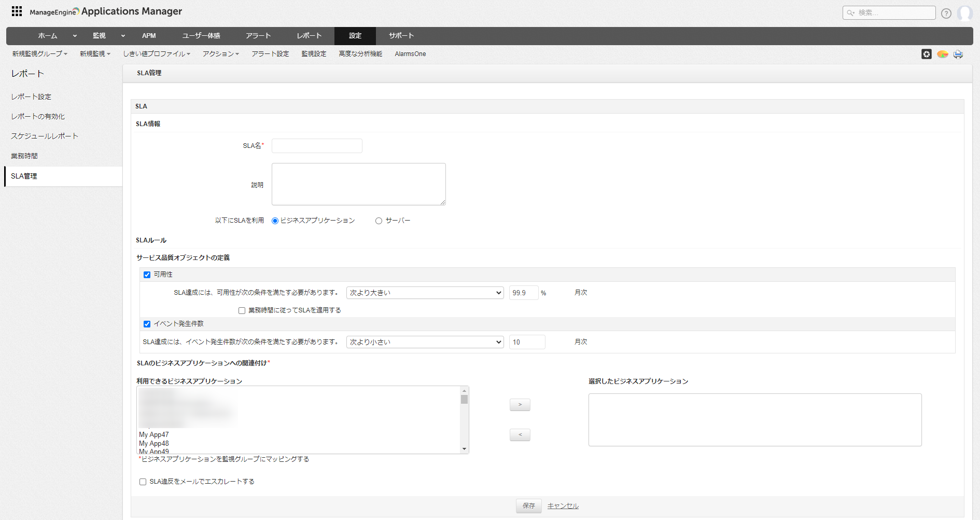
Task: Switch to the APM tab
Action: coord(149,36)
